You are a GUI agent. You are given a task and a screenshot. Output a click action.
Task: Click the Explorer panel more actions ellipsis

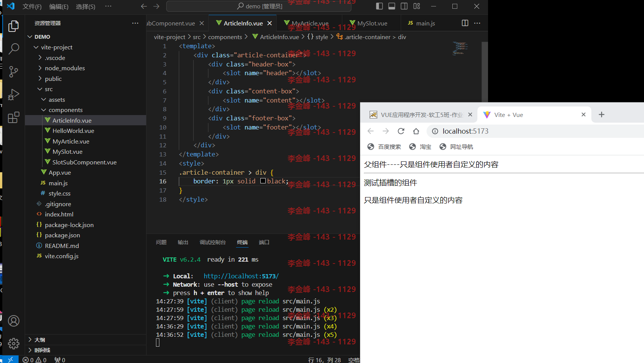point(135,23)
